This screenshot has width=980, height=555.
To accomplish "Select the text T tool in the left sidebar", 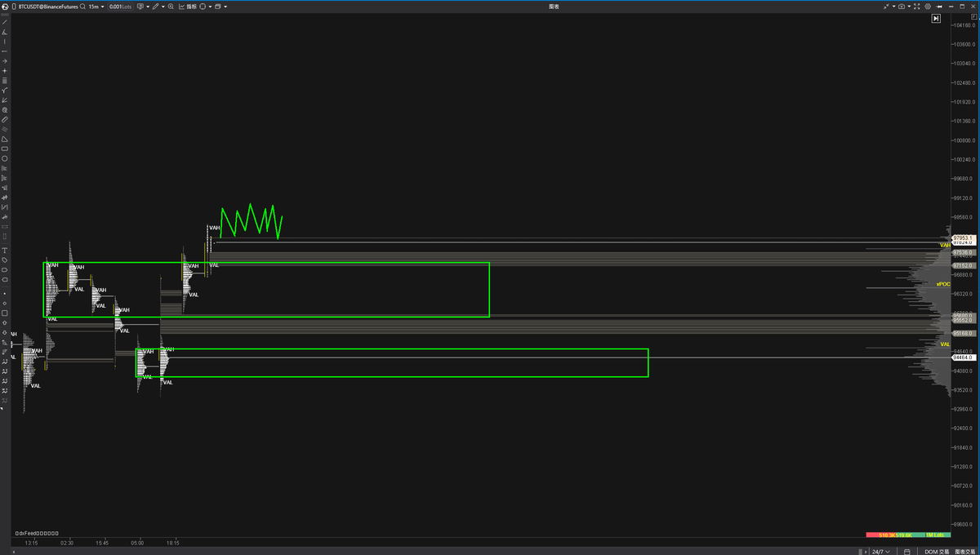I will pos(5,250).
